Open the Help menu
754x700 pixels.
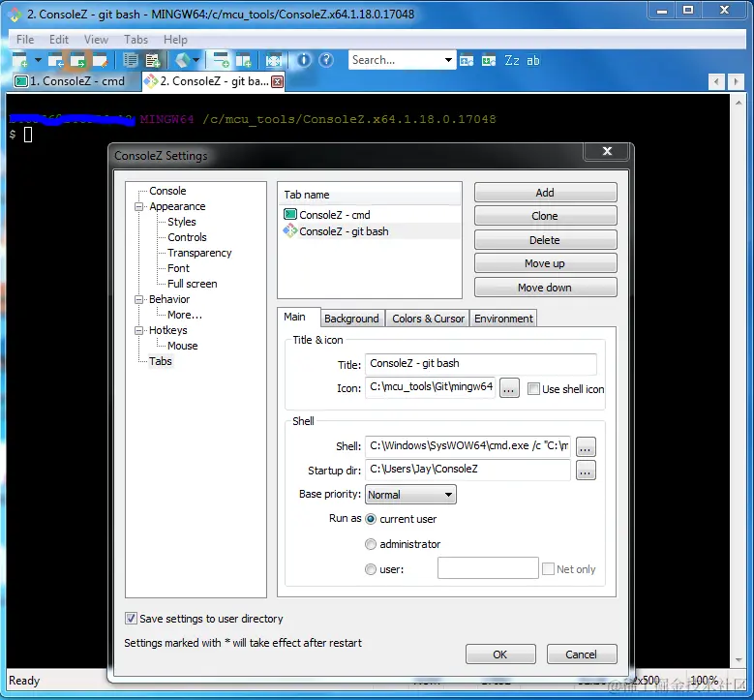pyautogui.click(x=175, y=40)
